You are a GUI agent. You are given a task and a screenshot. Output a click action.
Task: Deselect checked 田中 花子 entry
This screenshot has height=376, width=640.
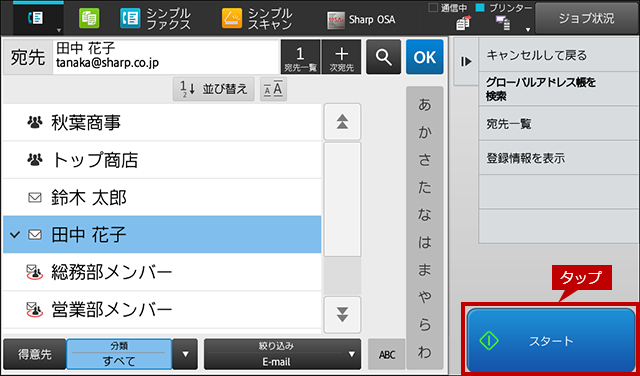coord(162,235)
